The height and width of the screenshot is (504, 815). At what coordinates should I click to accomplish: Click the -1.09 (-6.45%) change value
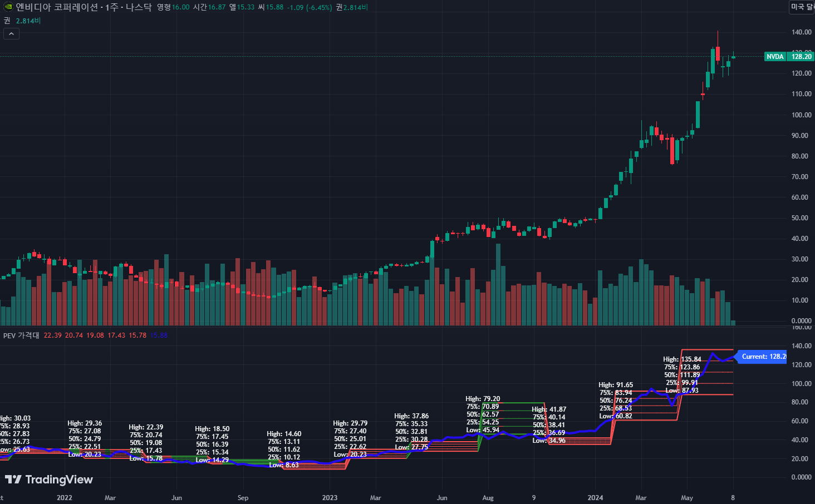[310, 7]
